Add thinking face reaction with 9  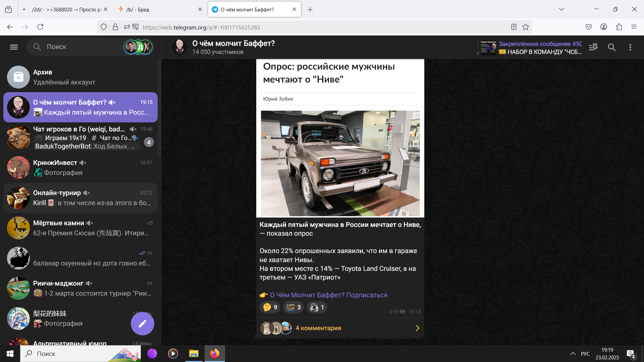(270, 307)
